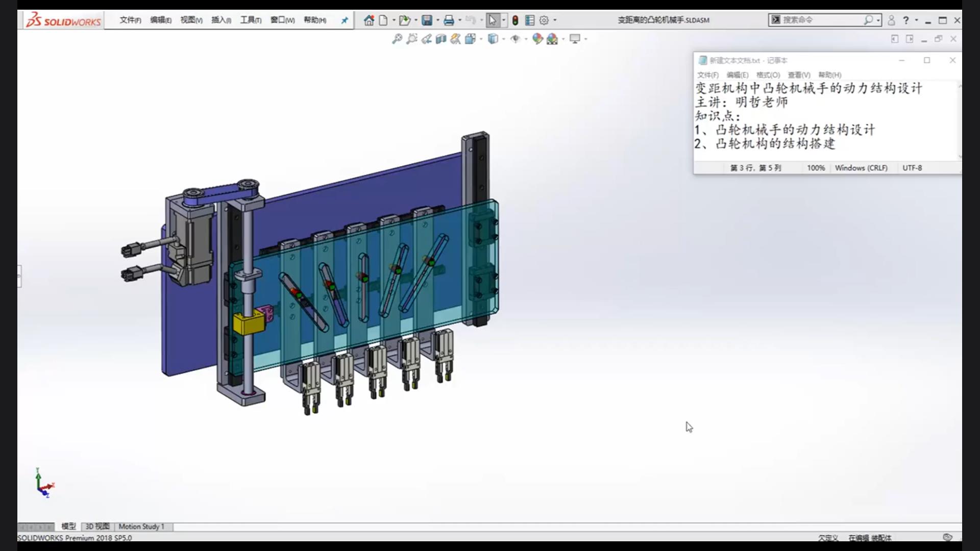Open the SolidWorks home welcome icon
The width and height of the screenshot is (980, 551).
(x=369, y=20)
